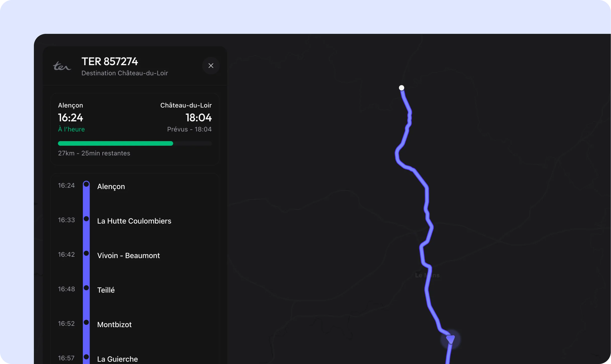Click the 27km - 25min restantes text

tap(94, 153)
